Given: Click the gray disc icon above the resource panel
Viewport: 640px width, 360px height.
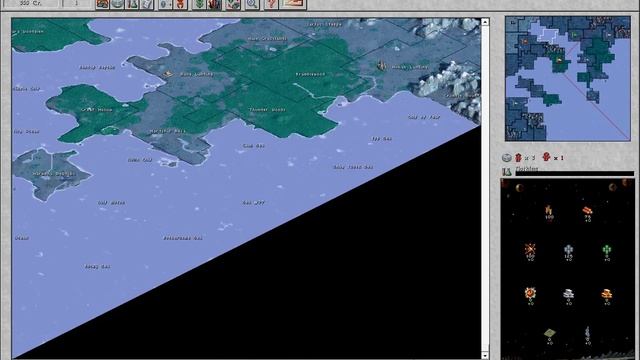Looking at the screenshot, I should pos(507,158).
